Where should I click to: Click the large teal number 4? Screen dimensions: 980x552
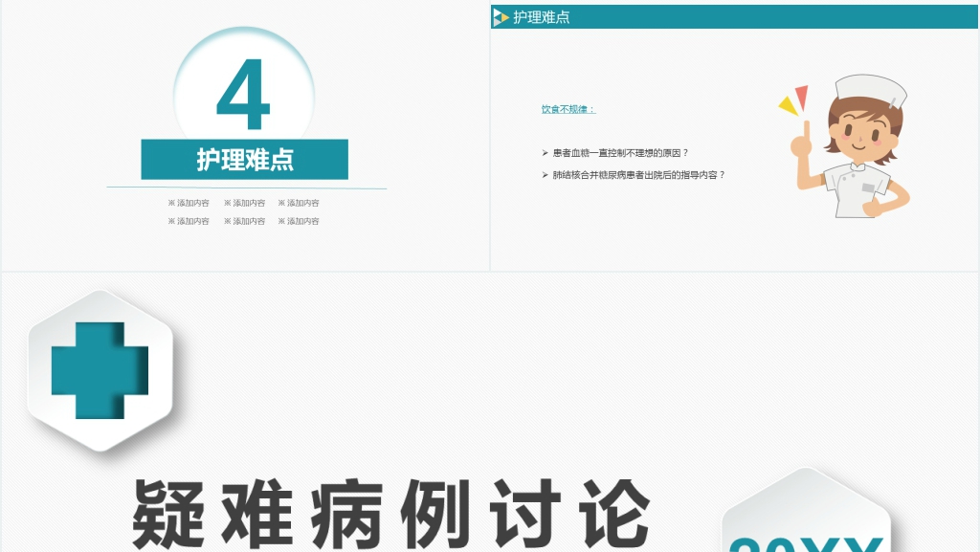point(243,95)
